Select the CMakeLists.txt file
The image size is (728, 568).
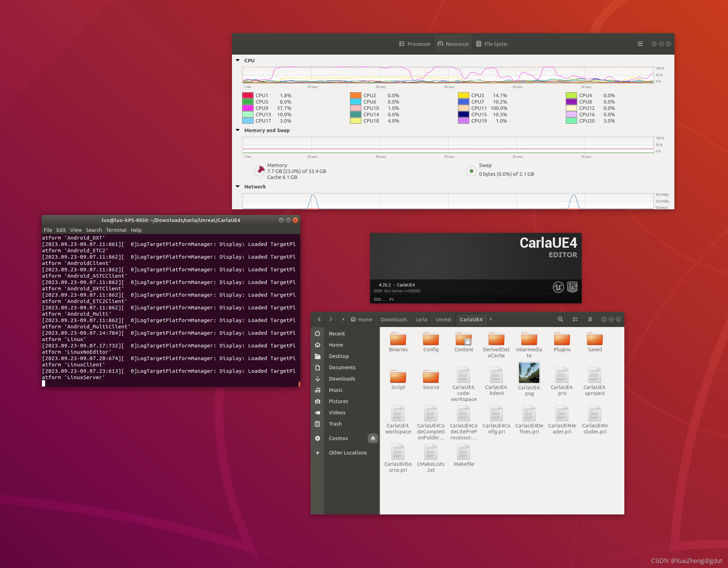click(431, 458)
